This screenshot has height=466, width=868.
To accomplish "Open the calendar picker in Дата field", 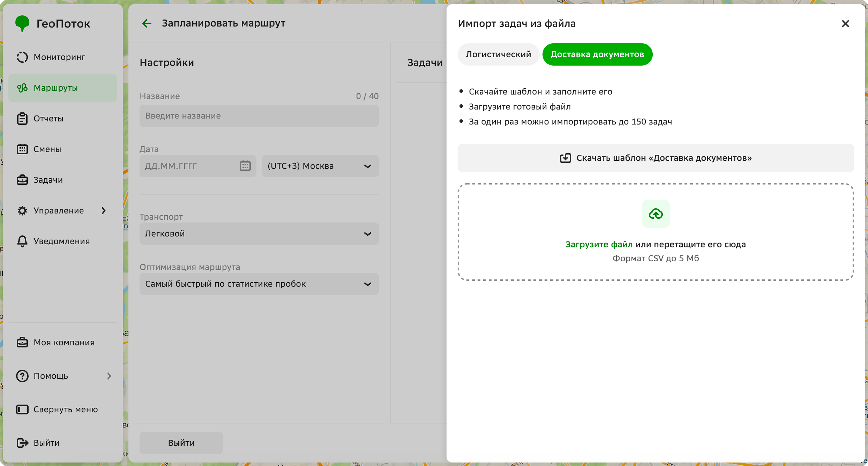I will tap(245, 166).
